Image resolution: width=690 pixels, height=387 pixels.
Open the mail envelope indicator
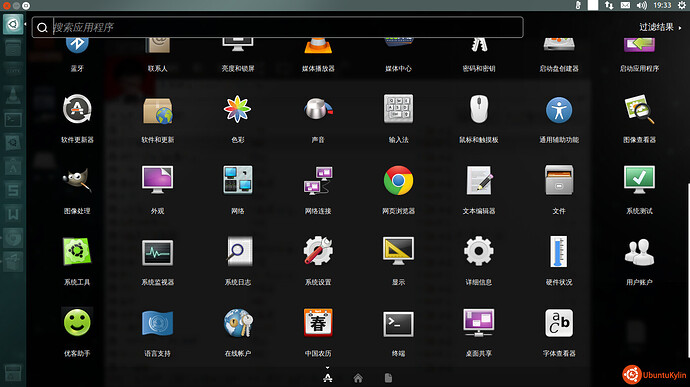point(625,5)
